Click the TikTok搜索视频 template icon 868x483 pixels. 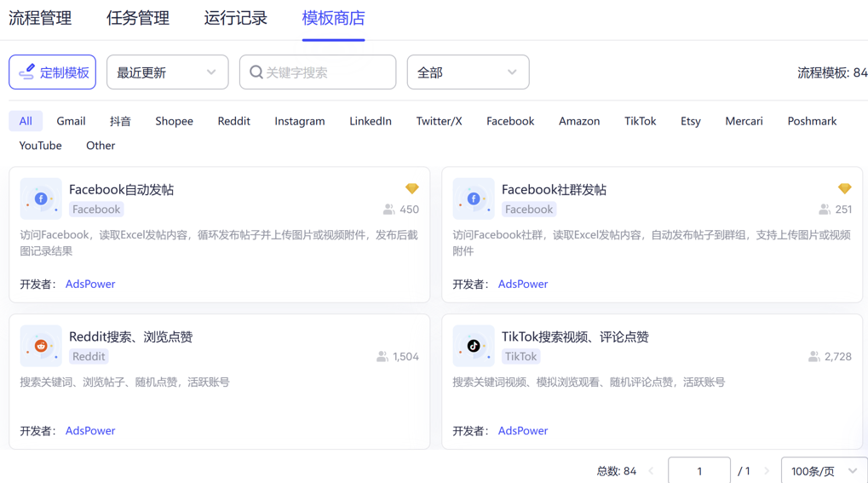[474, 346]
